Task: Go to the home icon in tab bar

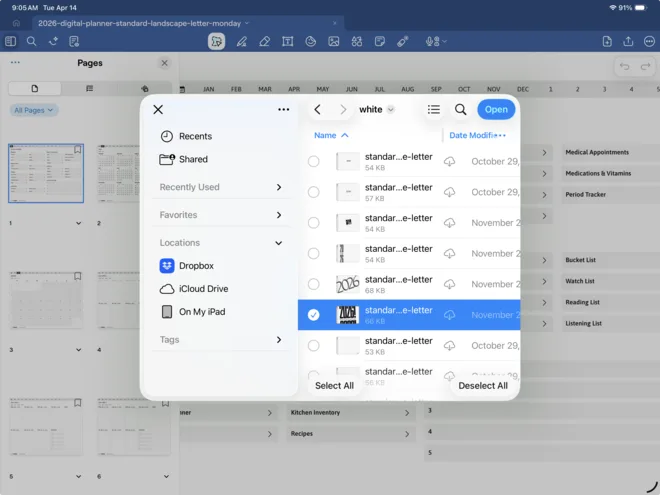Action: [x=16, y=23]
